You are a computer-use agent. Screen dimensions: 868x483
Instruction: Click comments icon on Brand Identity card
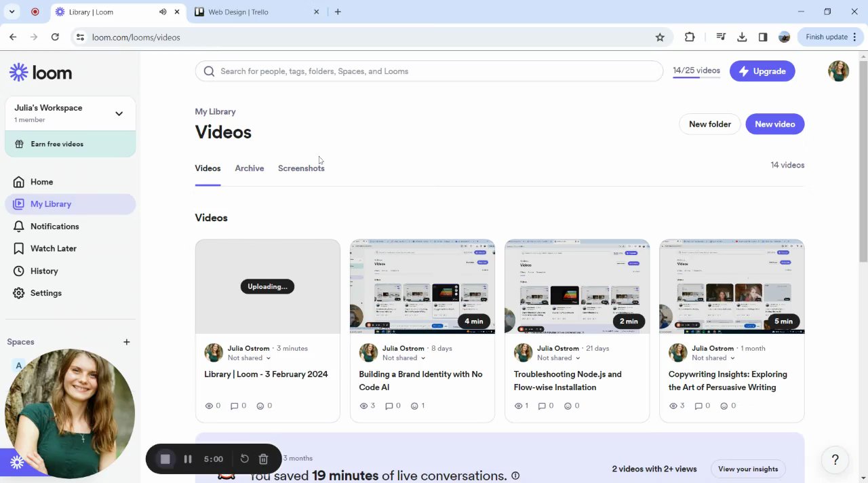coord(389,406)
